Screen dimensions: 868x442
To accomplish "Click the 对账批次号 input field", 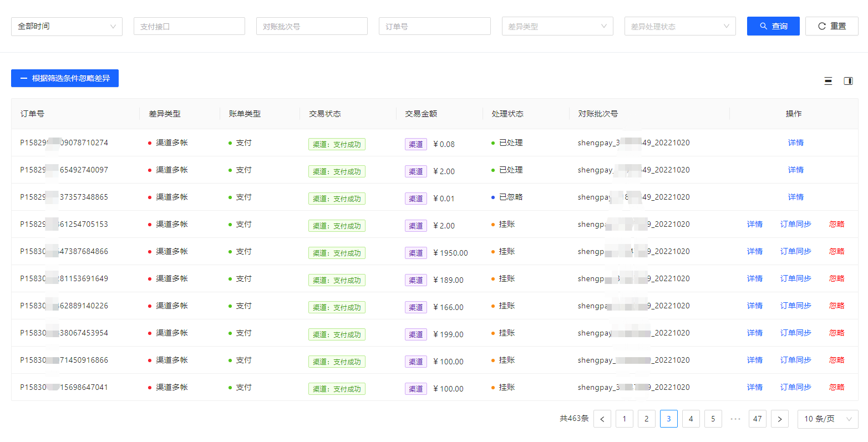I will (x=312, y=26).
